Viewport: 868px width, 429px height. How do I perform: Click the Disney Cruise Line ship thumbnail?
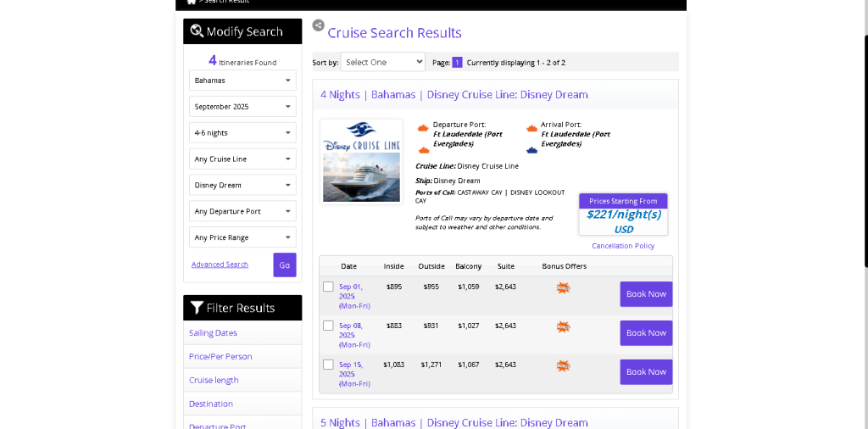tap(361, 162)
